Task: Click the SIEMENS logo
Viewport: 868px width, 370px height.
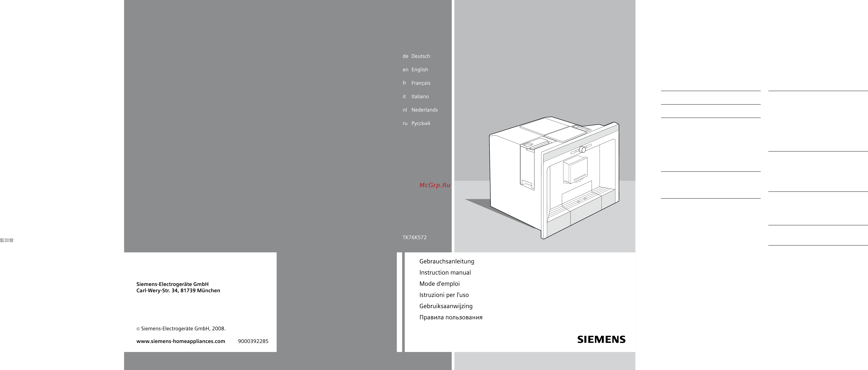Action: 601,339
